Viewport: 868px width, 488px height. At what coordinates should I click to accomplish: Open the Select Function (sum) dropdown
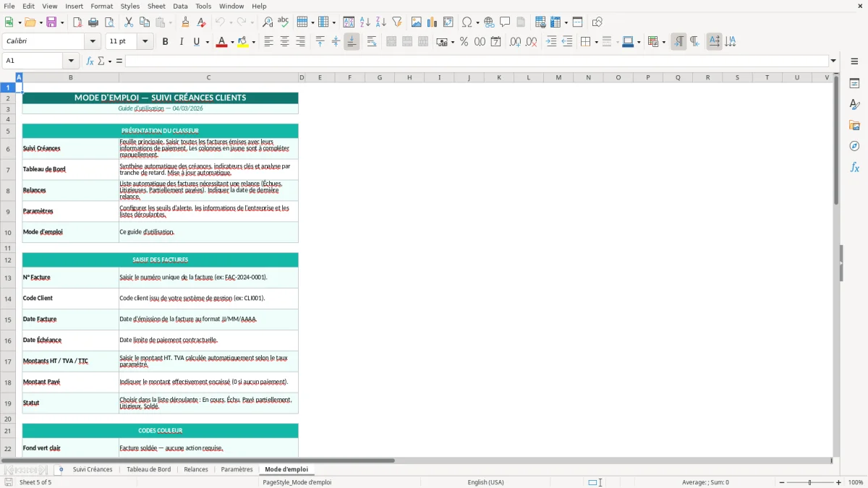click(110, 61)
